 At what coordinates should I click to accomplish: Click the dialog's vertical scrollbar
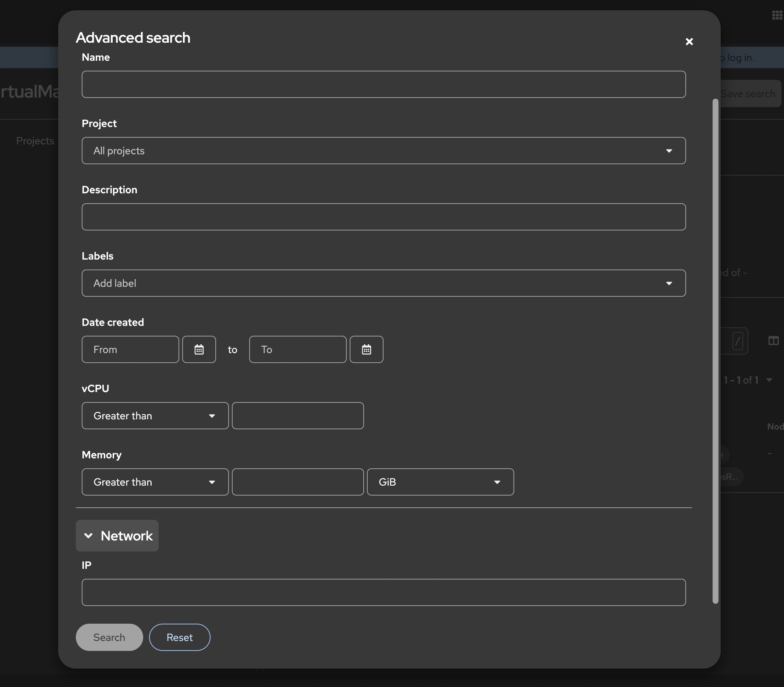coord(715,351)
